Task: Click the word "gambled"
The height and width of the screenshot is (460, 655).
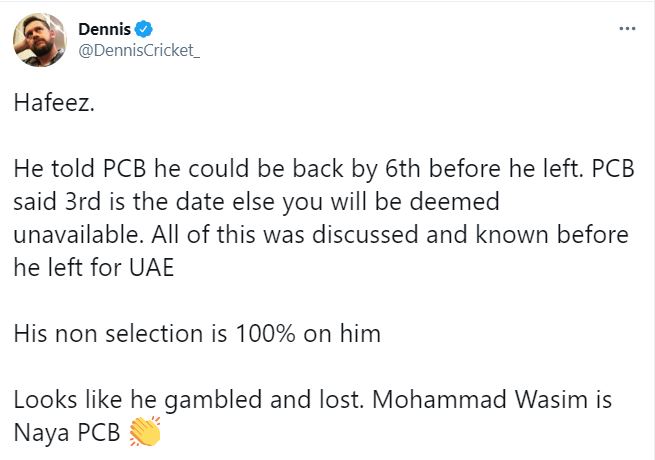Action: tap(198, 399)
